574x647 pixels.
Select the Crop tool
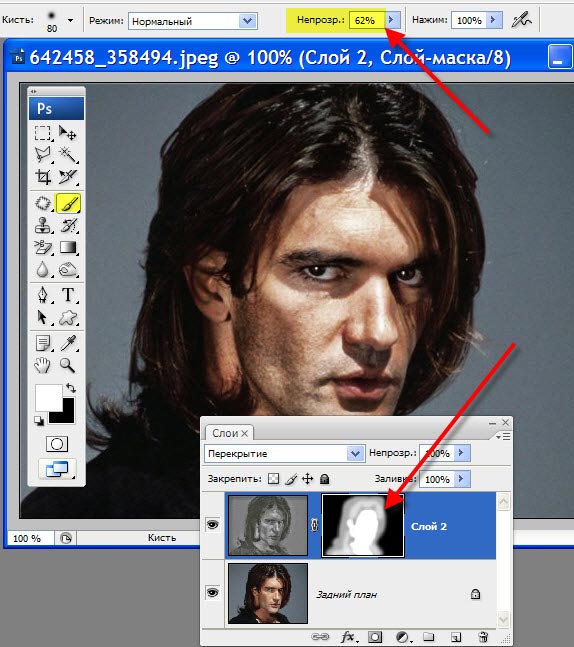[x=43, y=177]
